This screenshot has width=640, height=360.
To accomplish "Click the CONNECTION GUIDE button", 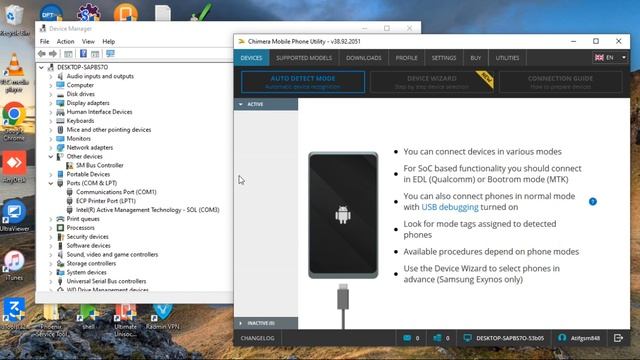I will [x=560, y=82].
